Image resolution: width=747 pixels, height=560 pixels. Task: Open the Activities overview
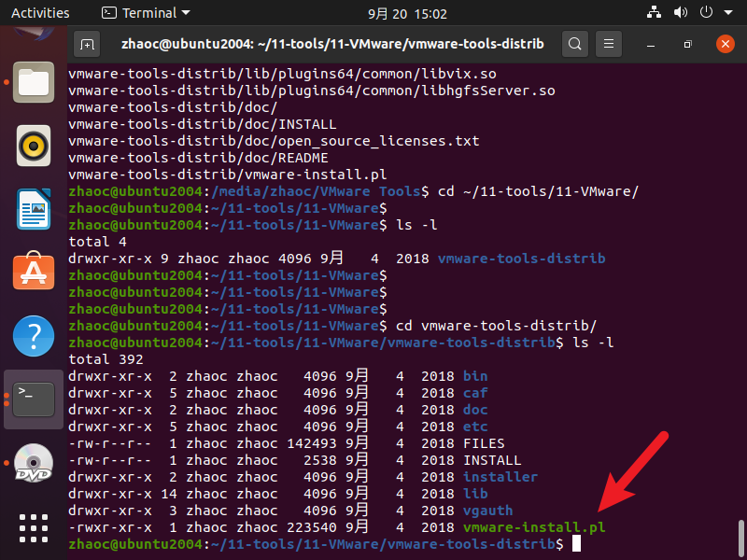[x=40, y=13]
